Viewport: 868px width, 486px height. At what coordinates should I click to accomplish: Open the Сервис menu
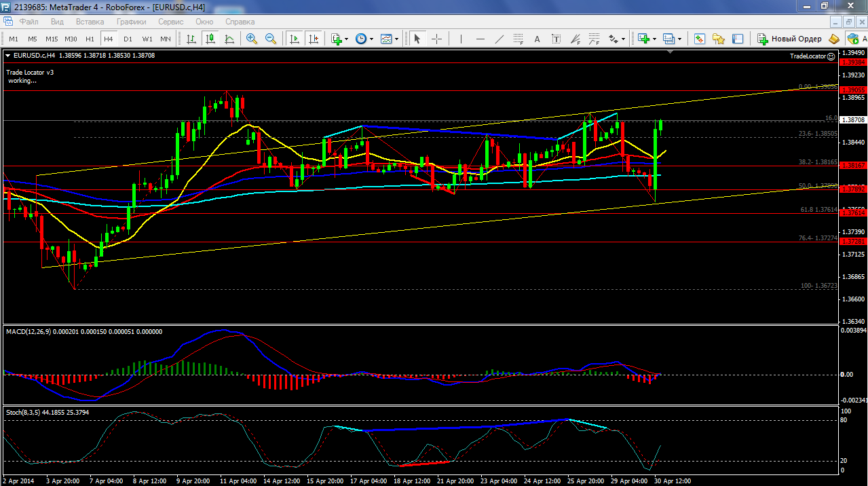click(170, 21)
